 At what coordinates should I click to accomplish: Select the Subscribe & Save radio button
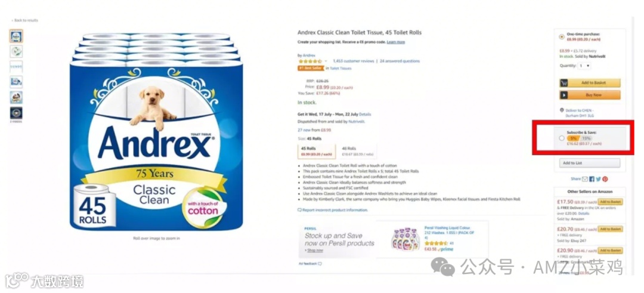click(562, 138)
